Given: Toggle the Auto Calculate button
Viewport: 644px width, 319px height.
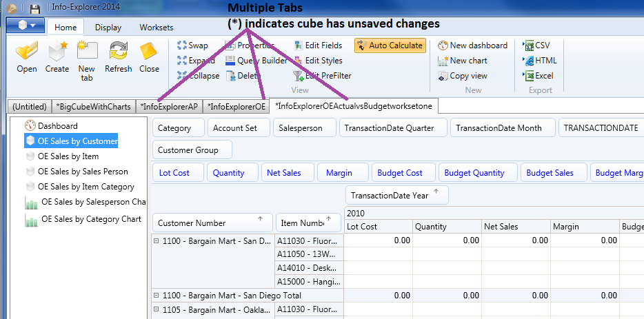Looking at the screenshot, I should coord(389,45).
